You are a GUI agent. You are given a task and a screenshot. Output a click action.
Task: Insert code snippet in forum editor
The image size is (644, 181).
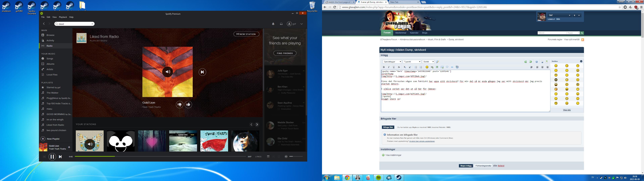452,67
